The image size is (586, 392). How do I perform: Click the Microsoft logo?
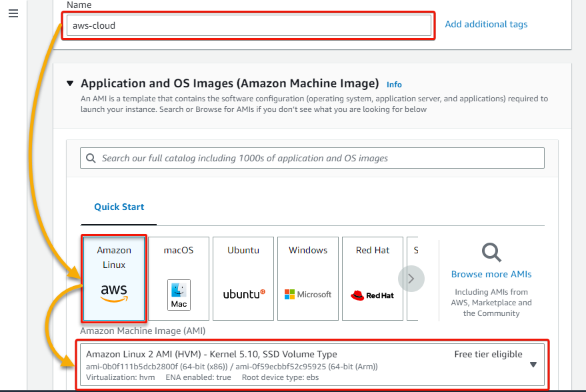coord(308,295)
